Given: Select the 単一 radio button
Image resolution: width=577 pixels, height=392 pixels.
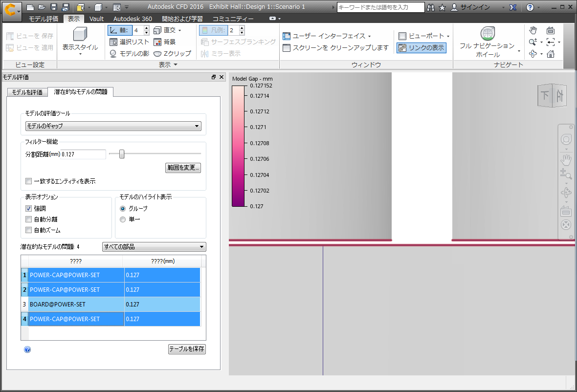Looking at the screenshot, I should pos(123,219).
